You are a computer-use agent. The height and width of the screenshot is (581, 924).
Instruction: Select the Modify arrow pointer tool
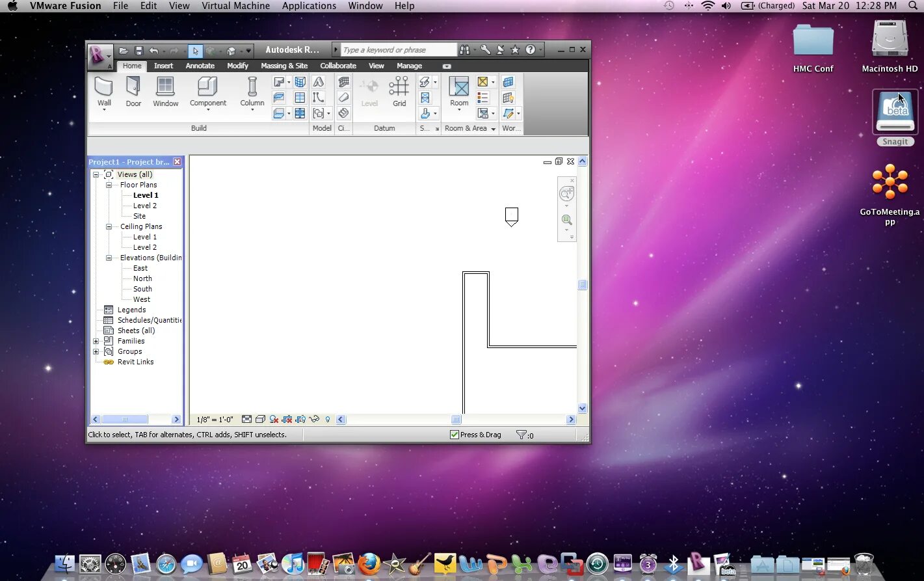195,50
